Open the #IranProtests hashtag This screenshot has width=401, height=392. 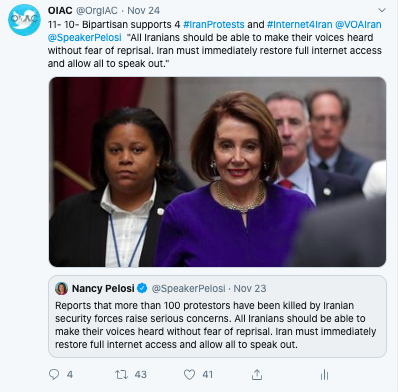pyautogui.click(x=214, y=25)
